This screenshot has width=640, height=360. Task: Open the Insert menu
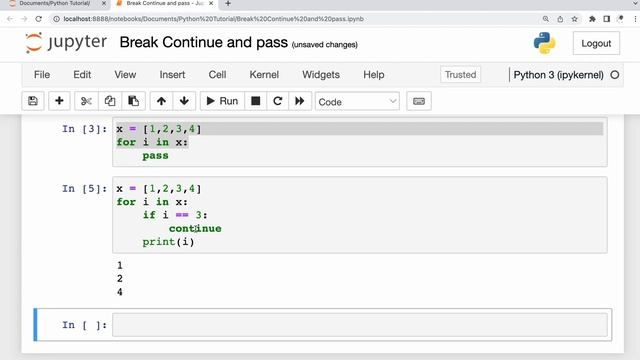(172, 75)
